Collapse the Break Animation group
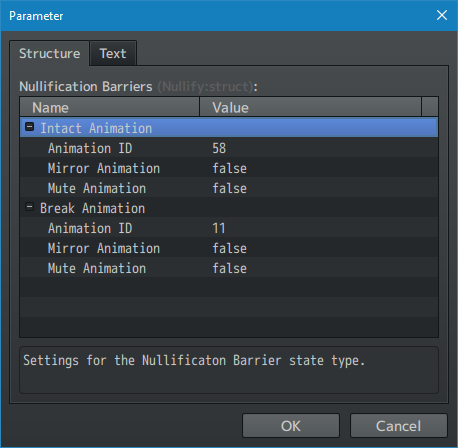This screenshot has height=448, width=458. coord(30,207)
